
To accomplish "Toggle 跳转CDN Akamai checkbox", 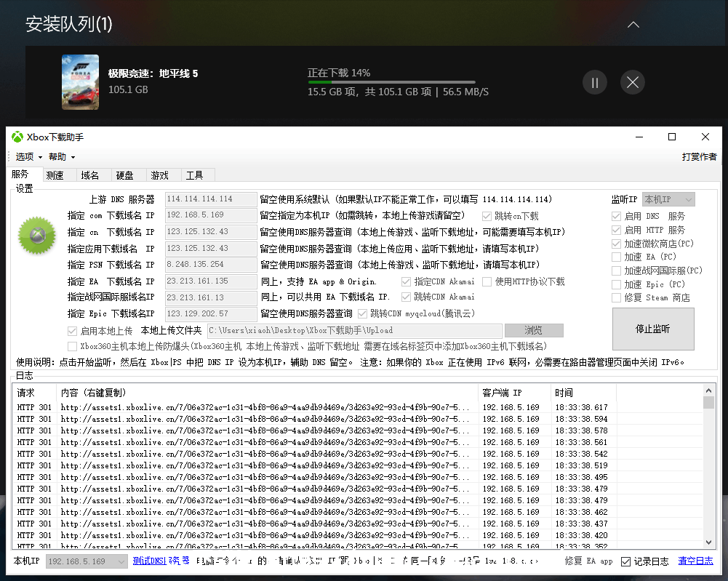I will coord(406,297).
